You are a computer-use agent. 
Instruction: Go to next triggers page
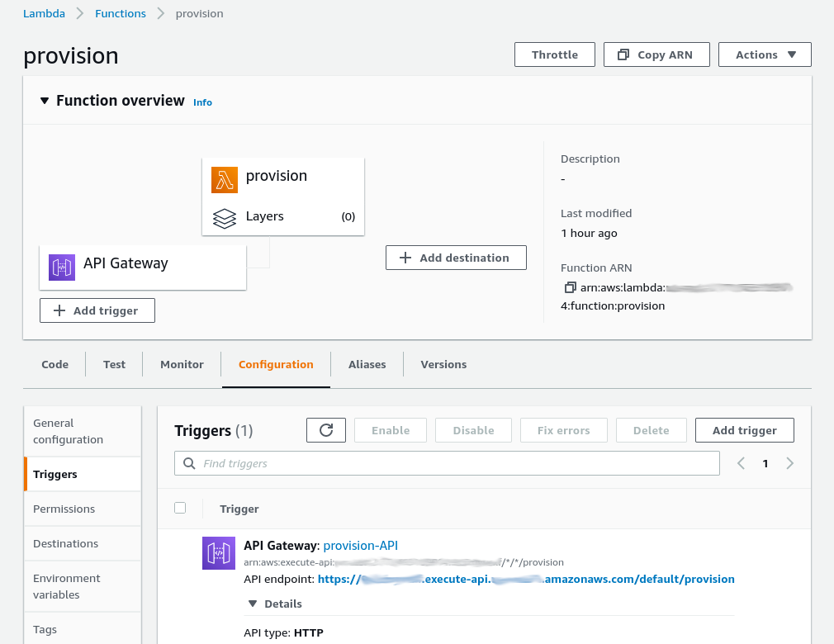click(790, 463)
